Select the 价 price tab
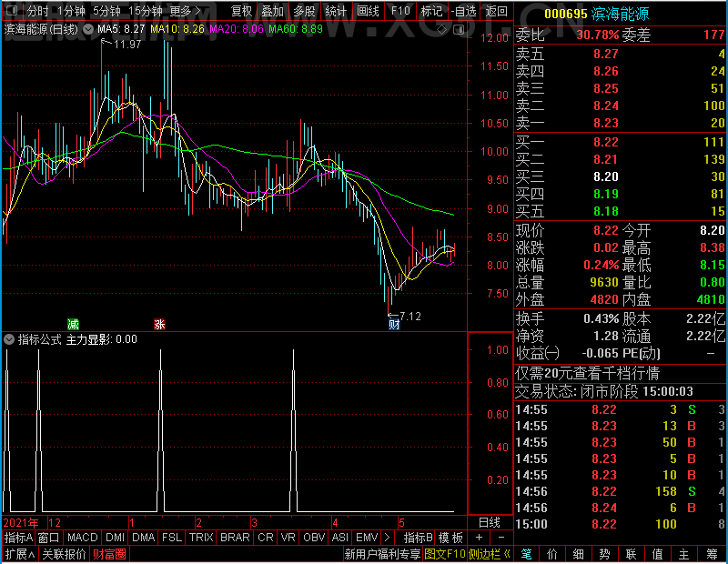This screenshot has width=728, height=564. [552, 554]
